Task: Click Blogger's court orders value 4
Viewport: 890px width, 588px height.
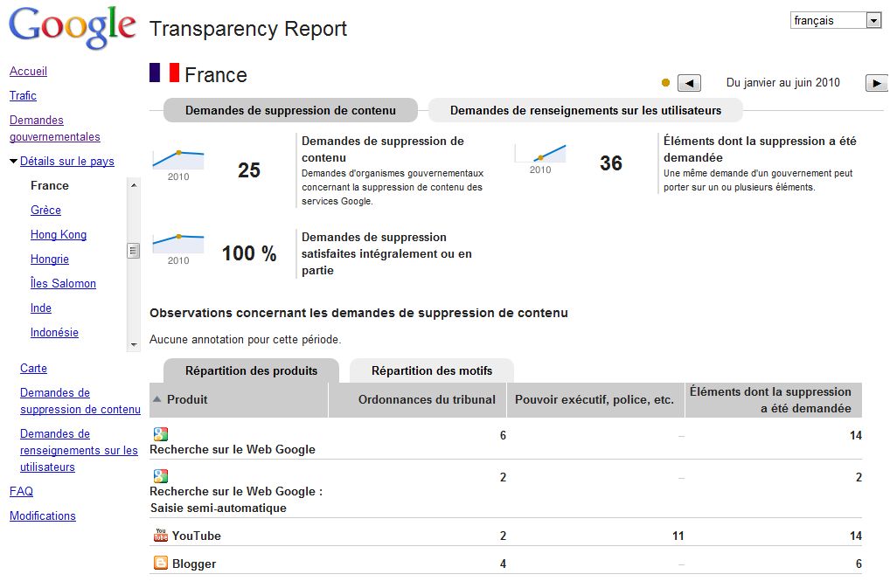Action: coord(503,564)
